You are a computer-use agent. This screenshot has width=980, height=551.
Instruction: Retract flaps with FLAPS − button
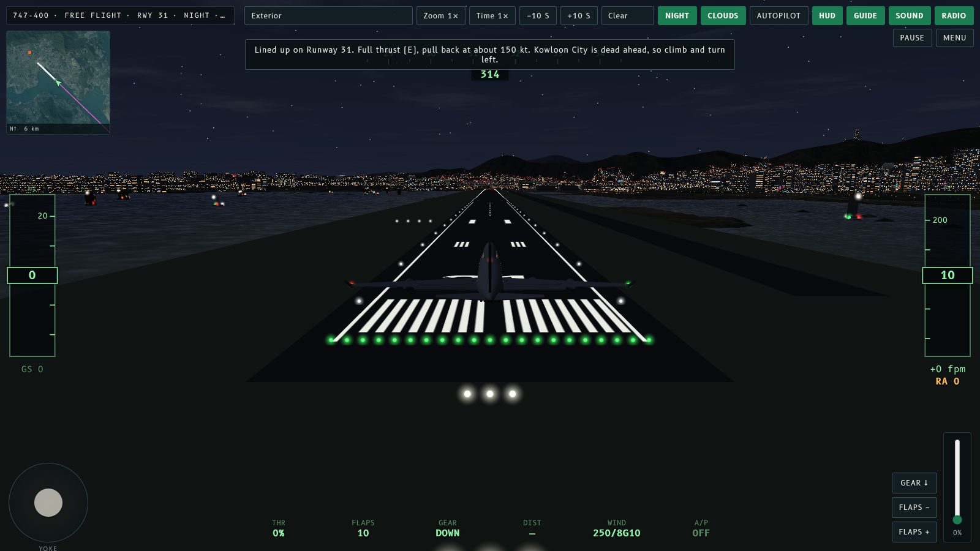point(914,508)
